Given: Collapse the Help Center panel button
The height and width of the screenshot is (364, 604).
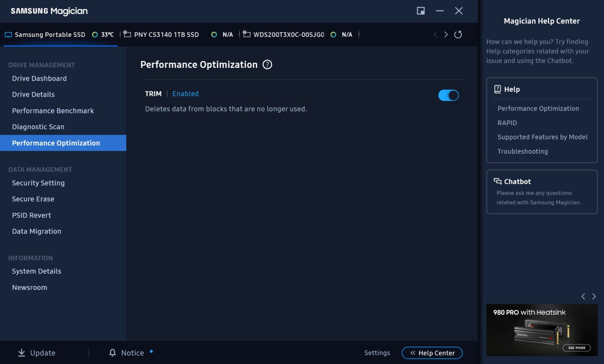Looking at the screenshot, I should (x=432, y=353).
